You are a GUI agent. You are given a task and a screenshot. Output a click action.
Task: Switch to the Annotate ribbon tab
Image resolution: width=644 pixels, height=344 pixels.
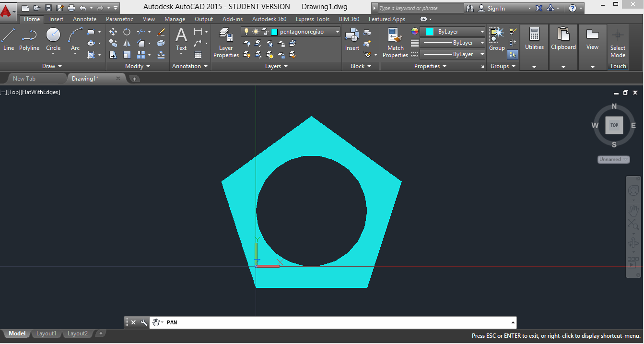click(x=84, y=19)
